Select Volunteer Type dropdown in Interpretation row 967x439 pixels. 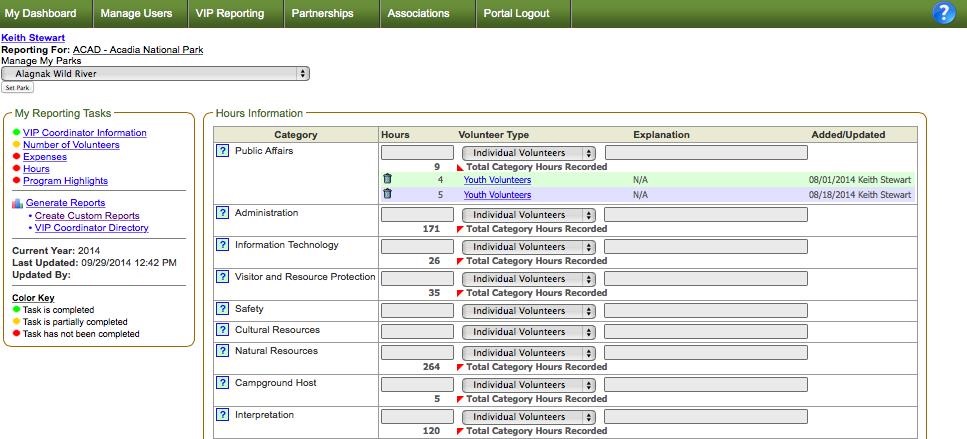click(529, 417)
